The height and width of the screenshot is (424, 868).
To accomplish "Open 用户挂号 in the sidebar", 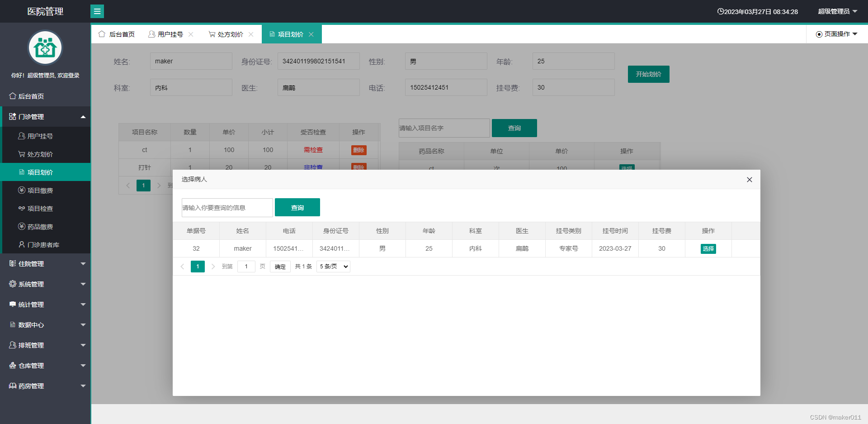I will pos(45,136).
